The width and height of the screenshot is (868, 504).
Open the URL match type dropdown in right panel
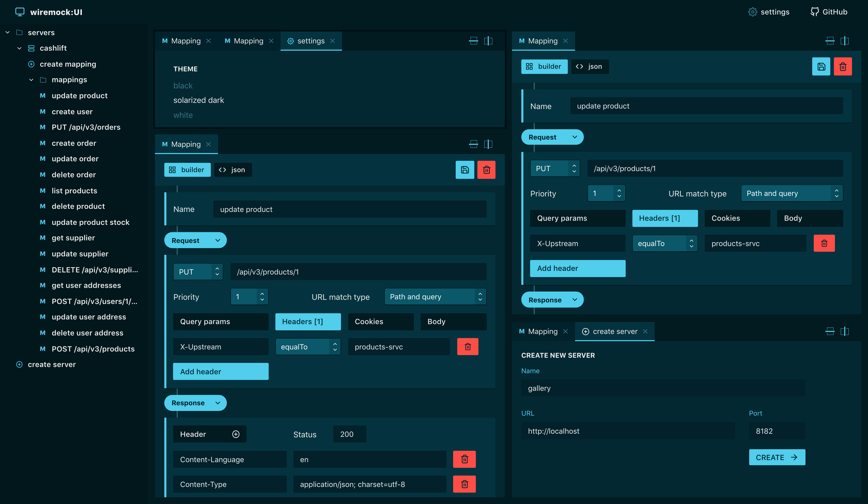[x=792, y=193]
